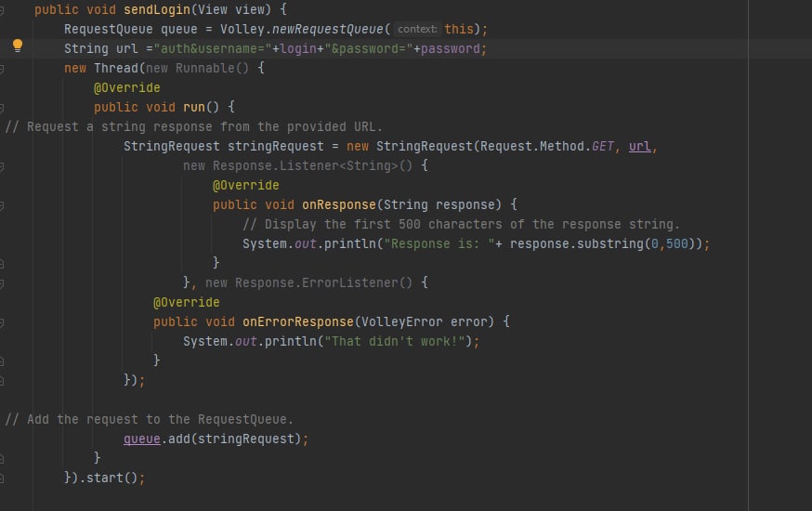Viewport: 812px width, 511px height.
Task: Click the run() method name
Action: pyautogui.click(x=194, y=107)
